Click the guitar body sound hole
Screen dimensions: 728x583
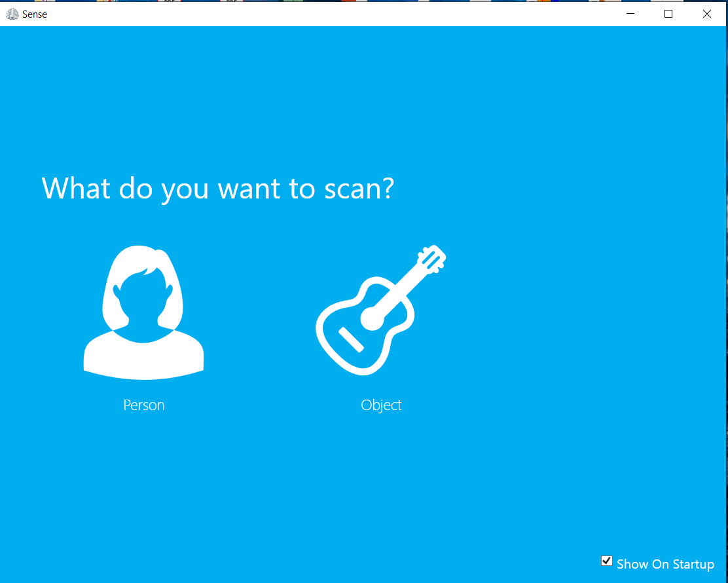click(x=373, y=318)
